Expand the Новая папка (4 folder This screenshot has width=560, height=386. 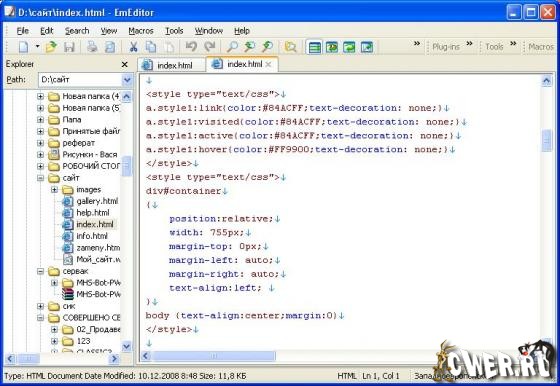[x=40, y=96]
